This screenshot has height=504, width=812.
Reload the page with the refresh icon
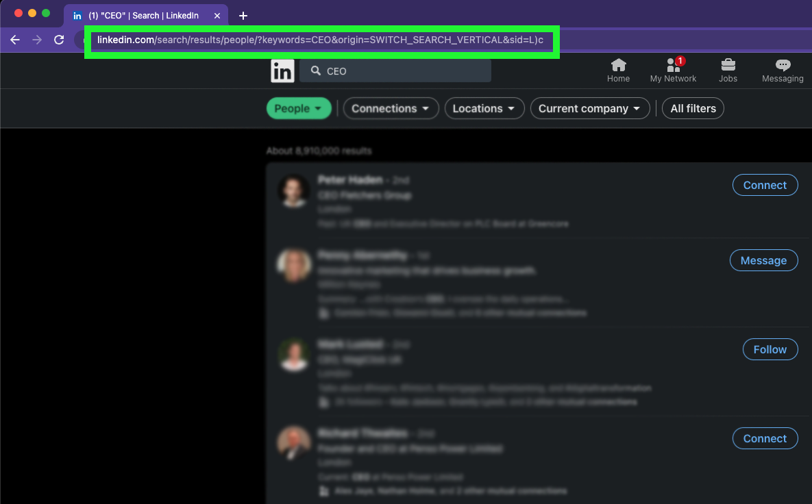click(x=59, y=40)
